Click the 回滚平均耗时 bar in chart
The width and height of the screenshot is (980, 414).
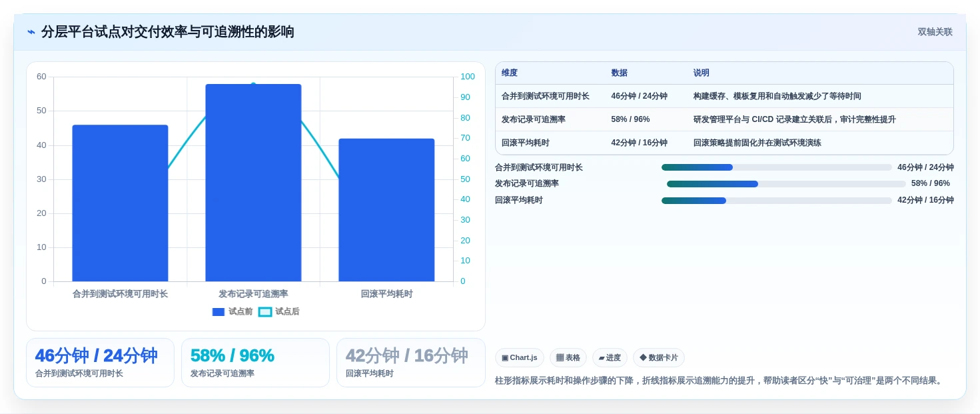coord(386,210)
